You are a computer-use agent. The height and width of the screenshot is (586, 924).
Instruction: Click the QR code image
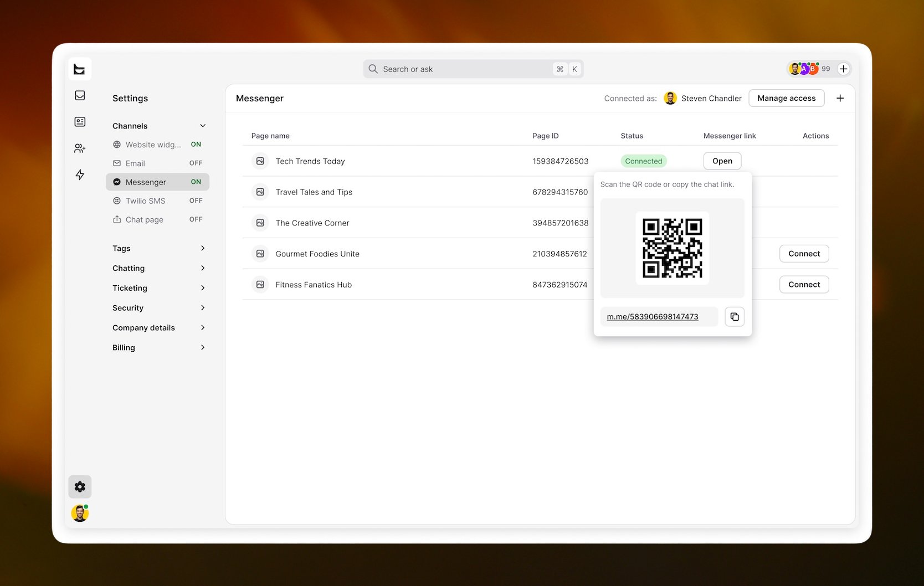(673, 248)
